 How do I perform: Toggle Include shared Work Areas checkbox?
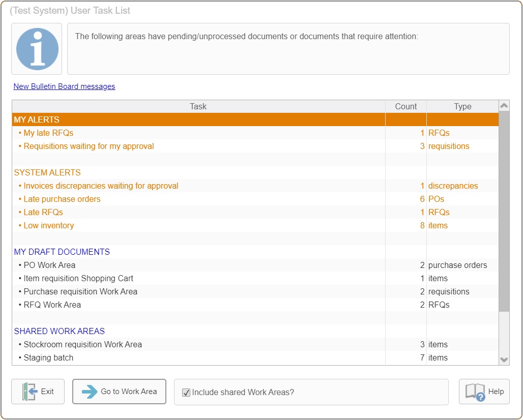tap(186, 393)
